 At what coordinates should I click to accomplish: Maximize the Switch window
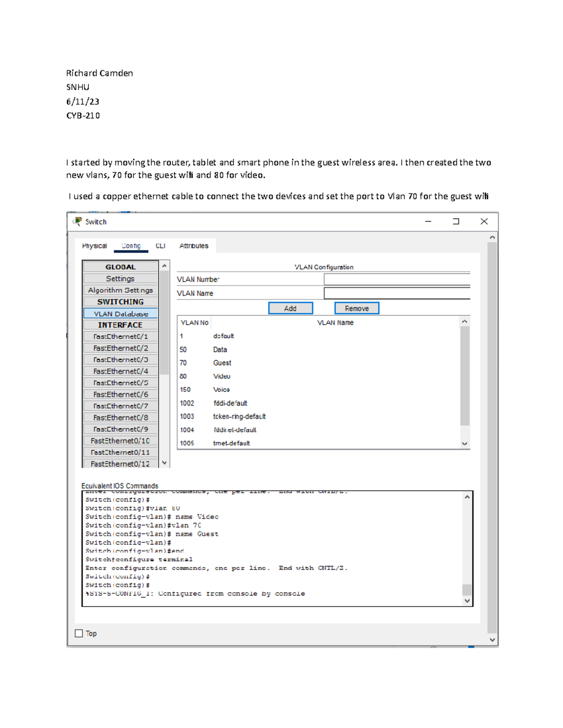[456, 221]
